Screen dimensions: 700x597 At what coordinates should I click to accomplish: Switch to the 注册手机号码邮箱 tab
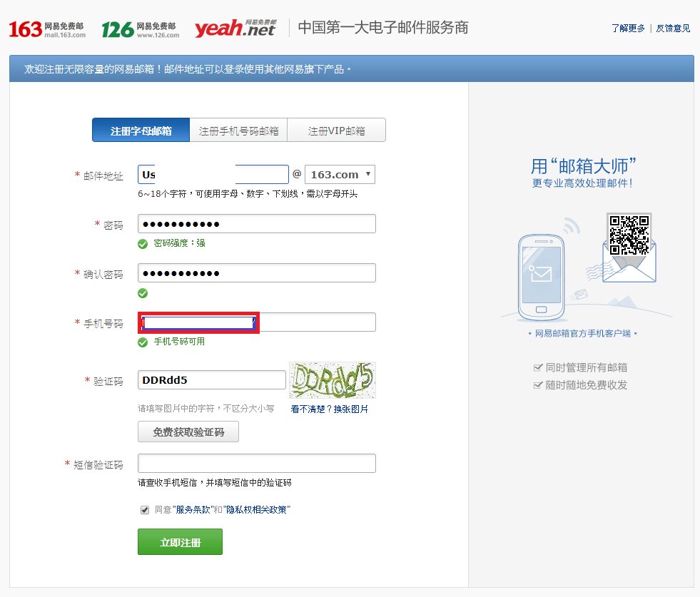pos(238,129)
